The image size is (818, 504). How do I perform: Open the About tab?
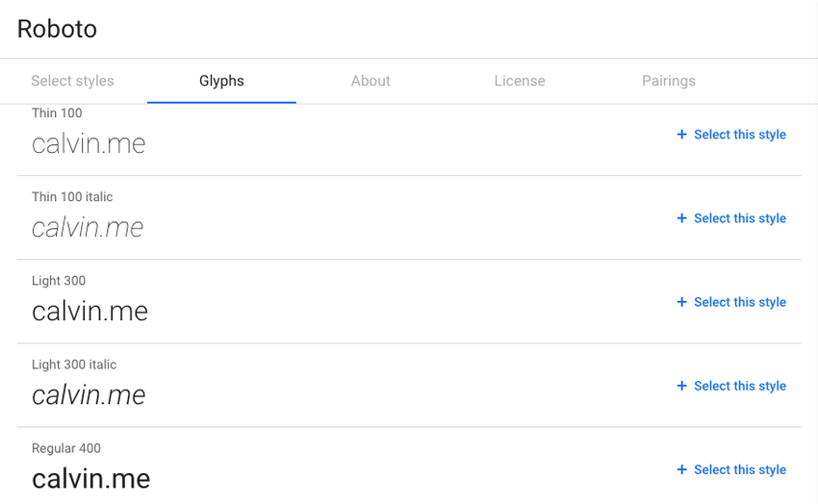[x=371, y=81]
